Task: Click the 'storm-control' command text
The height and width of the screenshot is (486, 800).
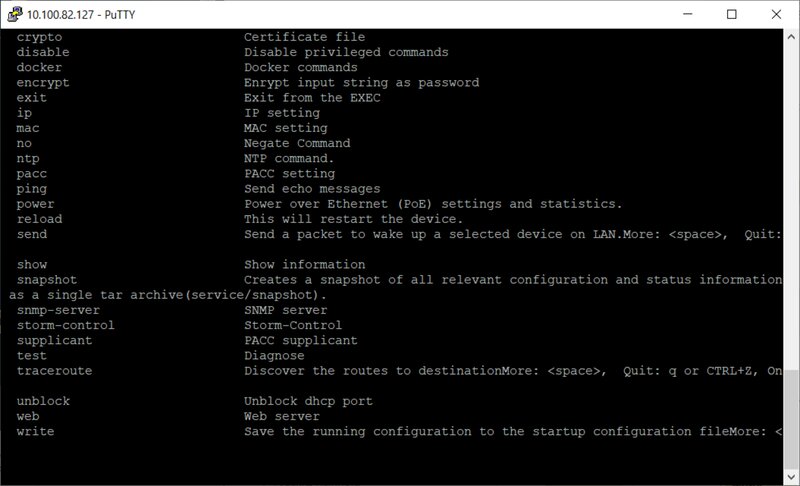Action: [65, 325]
